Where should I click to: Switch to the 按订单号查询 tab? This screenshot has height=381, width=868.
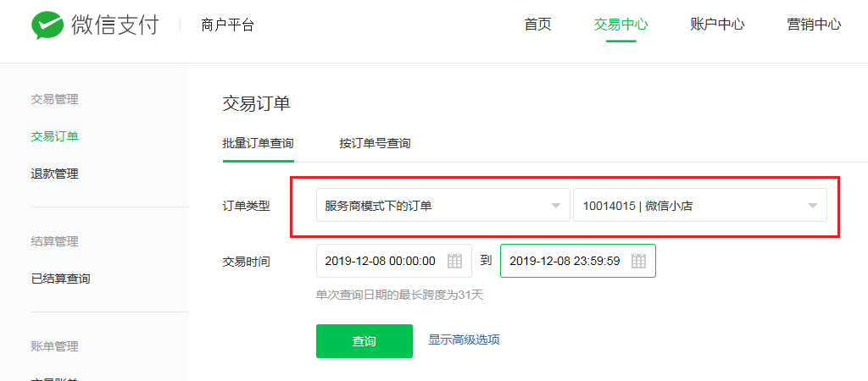tap(375, 144)
